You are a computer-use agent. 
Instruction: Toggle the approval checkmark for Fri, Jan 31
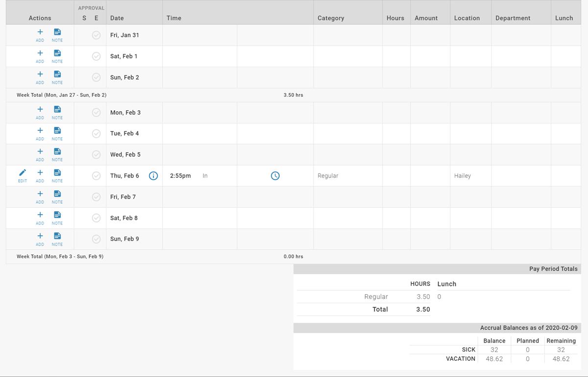point(96,34)
